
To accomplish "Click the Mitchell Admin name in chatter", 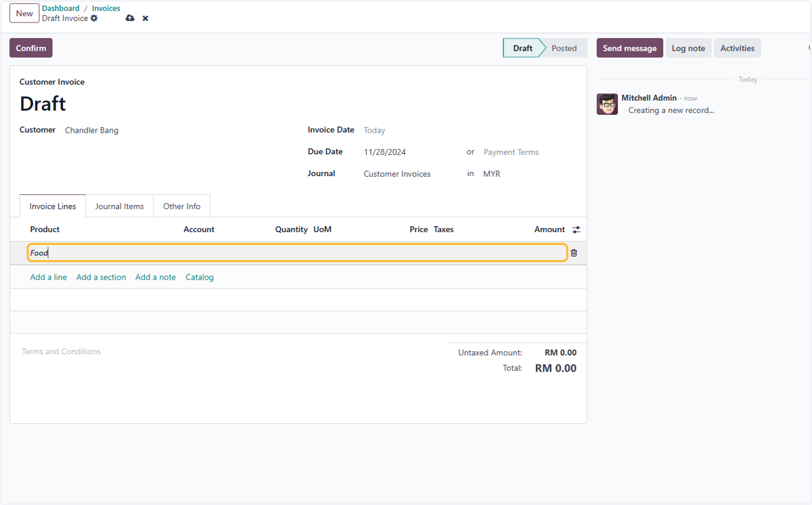I will tap(649, 98).
